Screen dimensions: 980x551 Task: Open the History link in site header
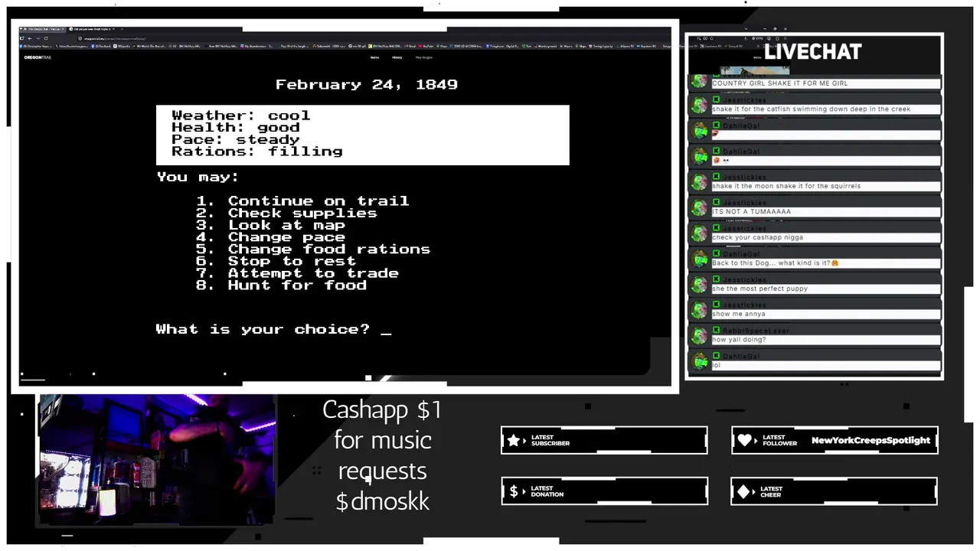pyautogui.click(x=397, y=57)
